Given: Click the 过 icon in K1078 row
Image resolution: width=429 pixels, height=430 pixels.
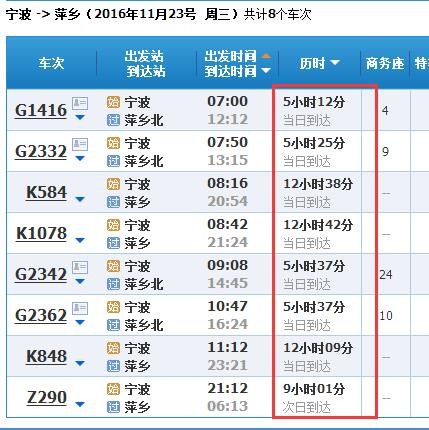Looking at the screenshot, I should [113, 243].
